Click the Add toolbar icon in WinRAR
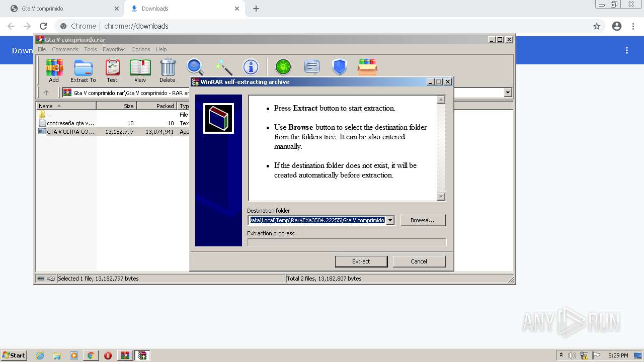644x362 pixels. [x=54, y=70]
